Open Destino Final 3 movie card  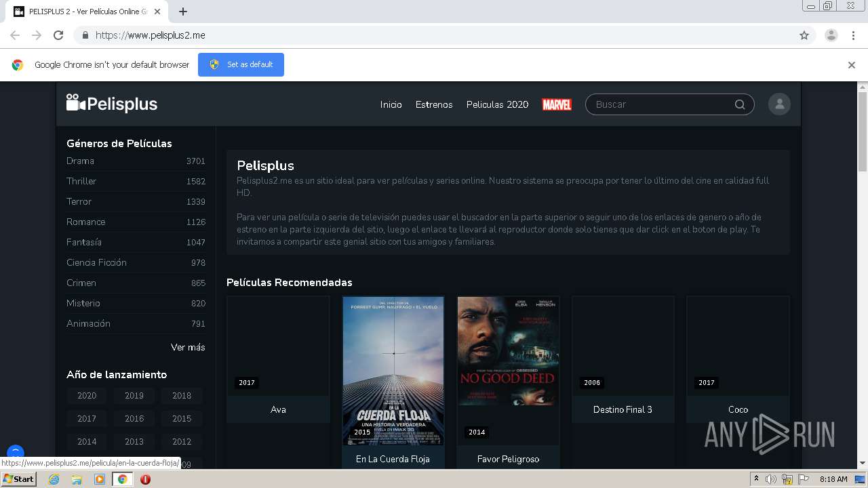pos(623,359)
